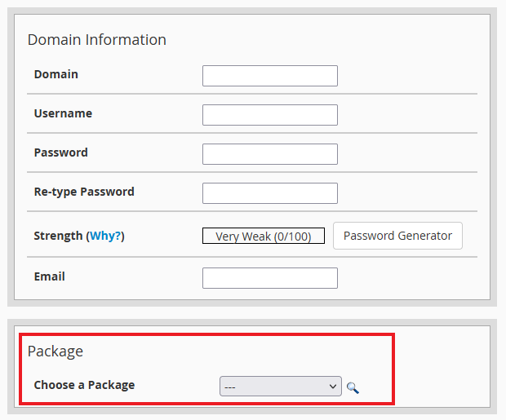This screenshot has height=420, width=506.
Task: Click the Password Generator button
Action: click(397, 236)
